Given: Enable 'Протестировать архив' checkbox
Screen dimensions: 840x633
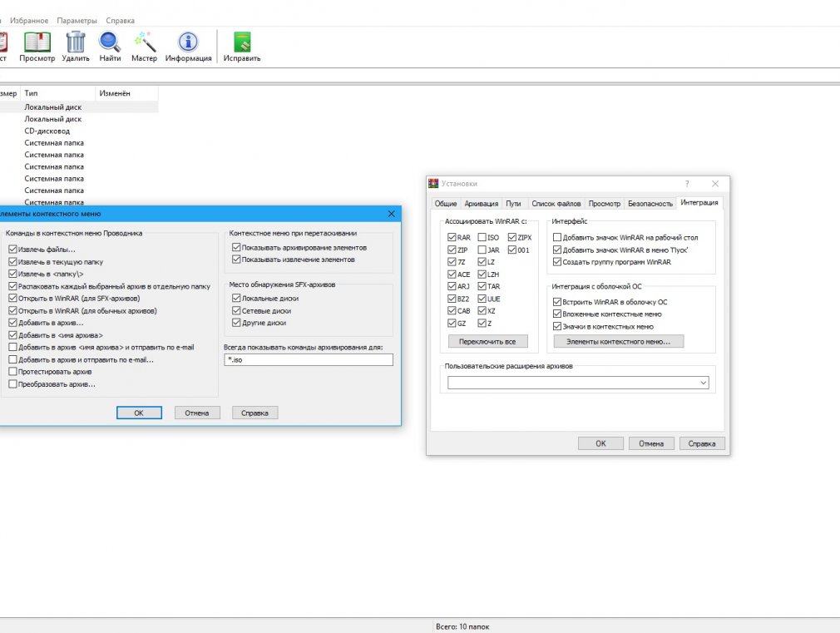Looking at the screenshot, I should tap(12, 372).
